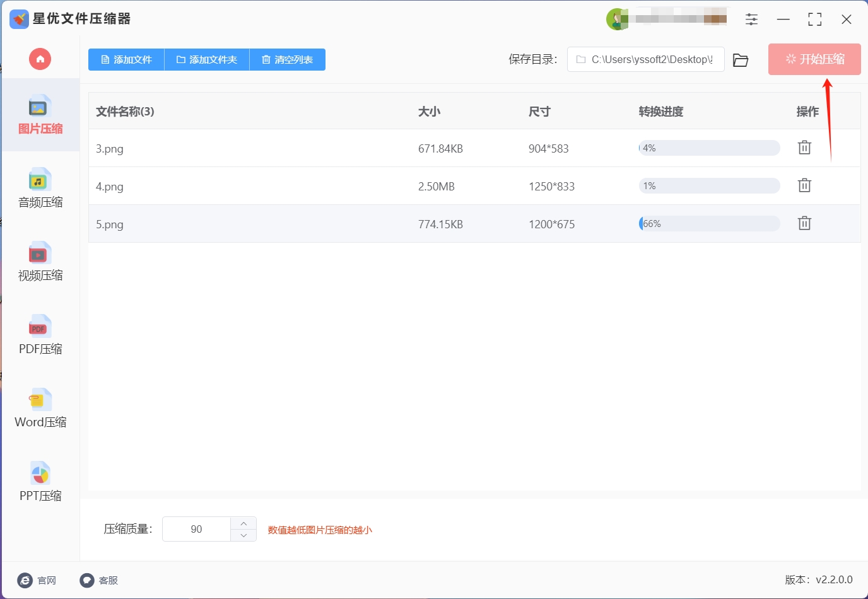This screenshot has width=868, height=599.
Task: Click the 904*583 dimension cell
Action: coord(549,149)
